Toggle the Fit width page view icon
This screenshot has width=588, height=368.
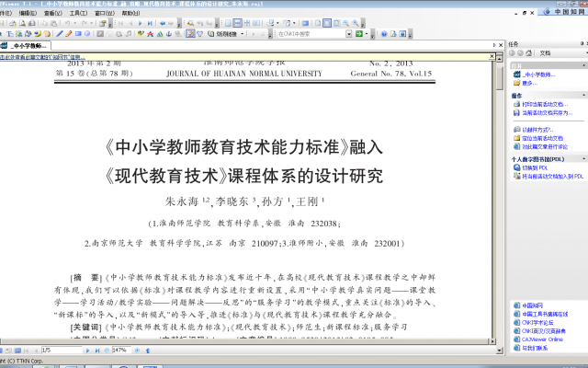[327, 23]
